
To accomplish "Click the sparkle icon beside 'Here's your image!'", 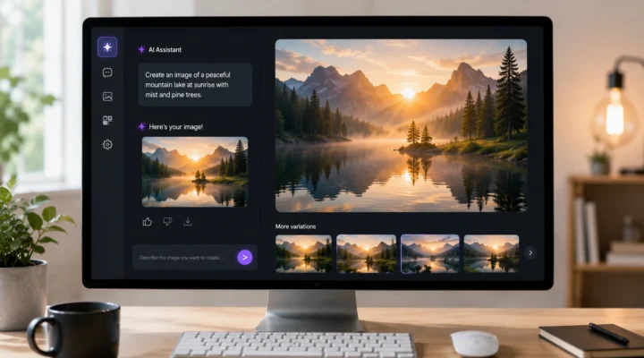I will tap(141, 126).
